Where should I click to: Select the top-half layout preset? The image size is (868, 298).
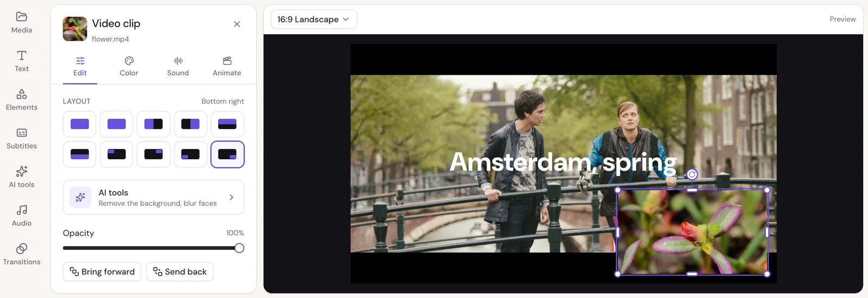[x=227, y=124]
